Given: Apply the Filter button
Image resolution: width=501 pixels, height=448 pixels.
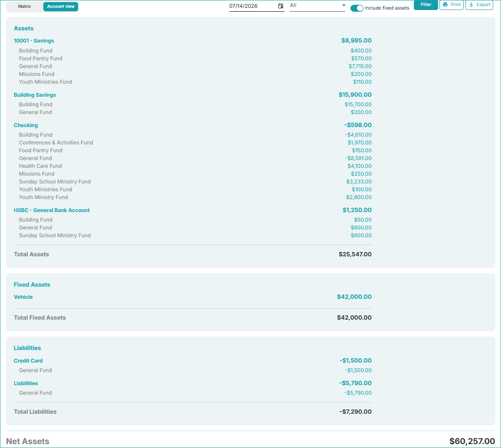Looking at the screenshot, I should [426, 5].
